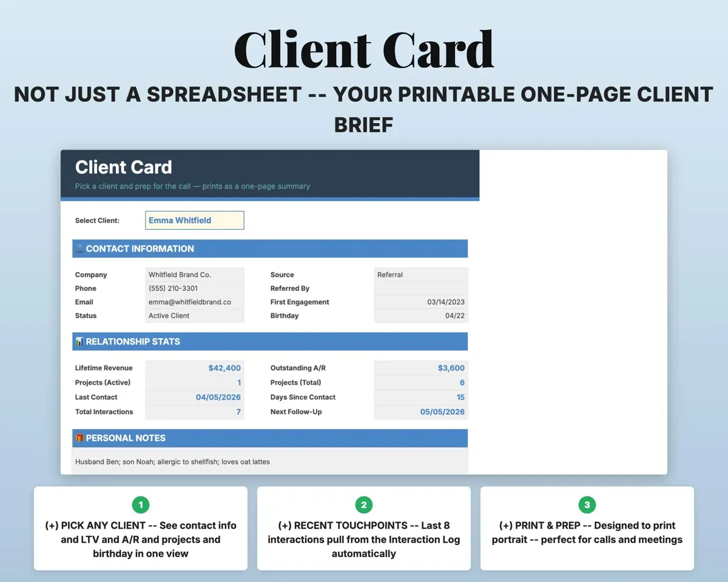Click the 'Days Since Contact' label
Viewport: 728px width, 582px height.
(303, 397)
